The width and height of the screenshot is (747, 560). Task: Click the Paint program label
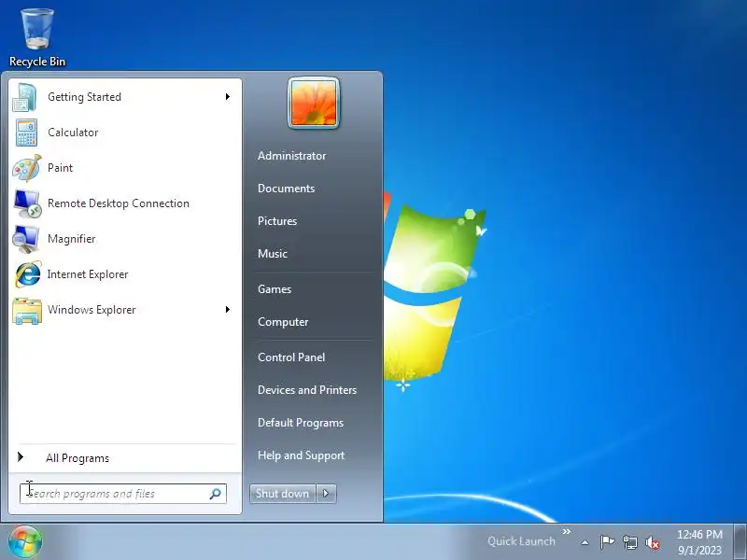point(60,168)
